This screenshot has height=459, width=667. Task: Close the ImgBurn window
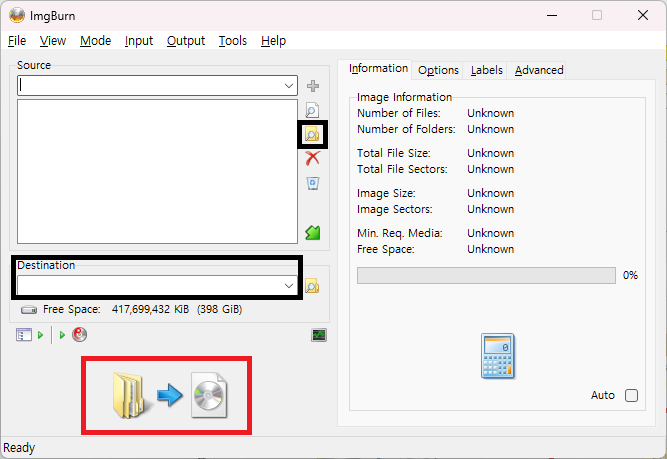(x=643, y=15)
